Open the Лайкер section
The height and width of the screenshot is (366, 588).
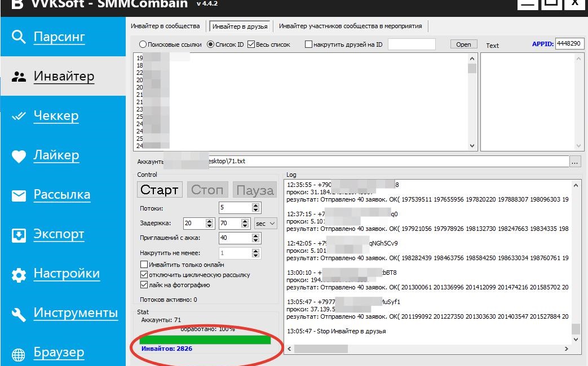(56, 155)
